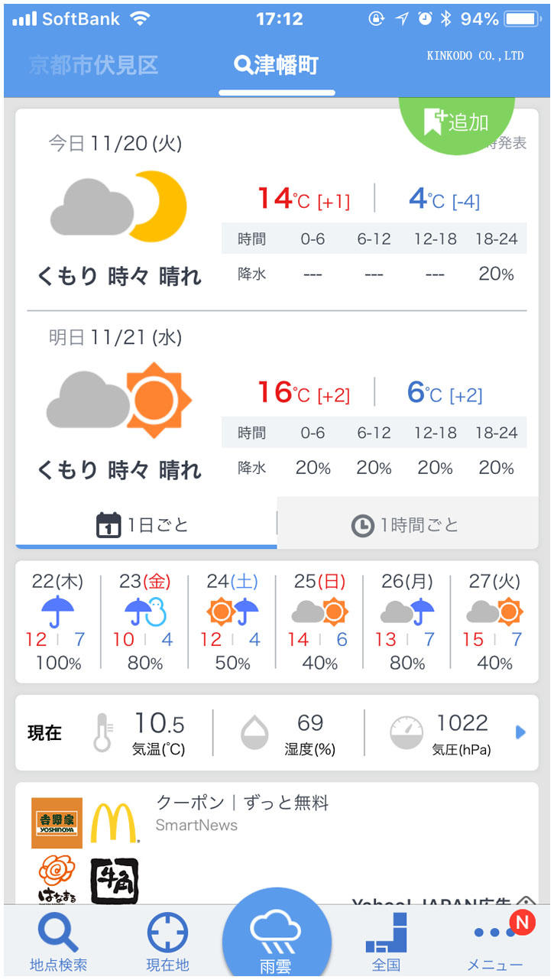This screenshot has height=980, width=554.
Task: Tap the thermometer 気温 icon
Action: coord(101,732)
